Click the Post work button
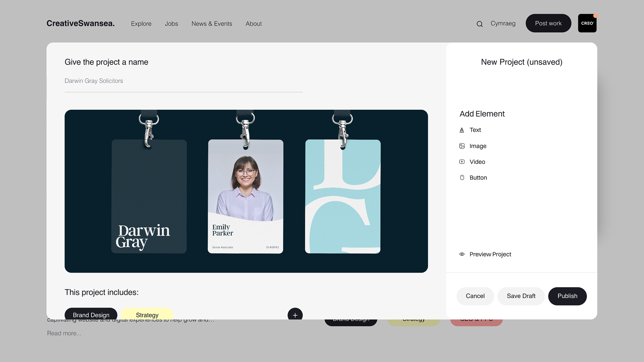The image size is (644, 362). tap(548, 23)
